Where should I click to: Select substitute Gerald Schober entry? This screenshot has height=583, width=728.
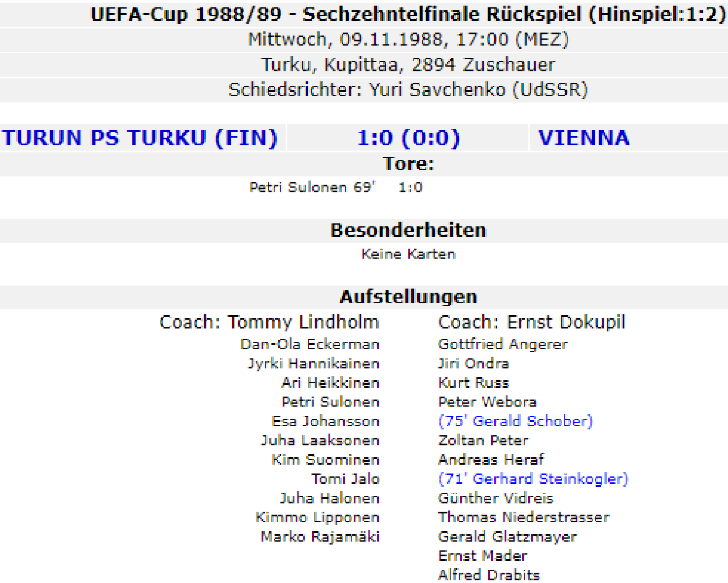point(515,421)
